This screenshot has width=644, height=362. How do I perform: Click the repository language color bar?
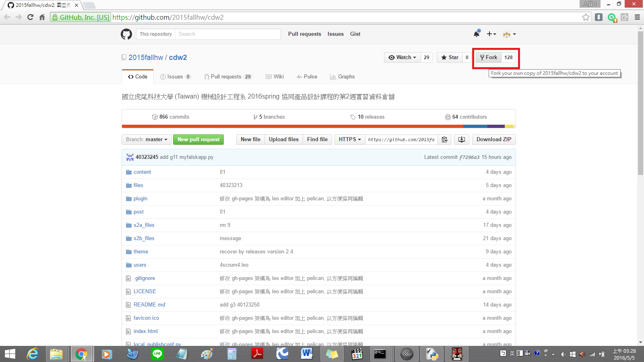318,127
